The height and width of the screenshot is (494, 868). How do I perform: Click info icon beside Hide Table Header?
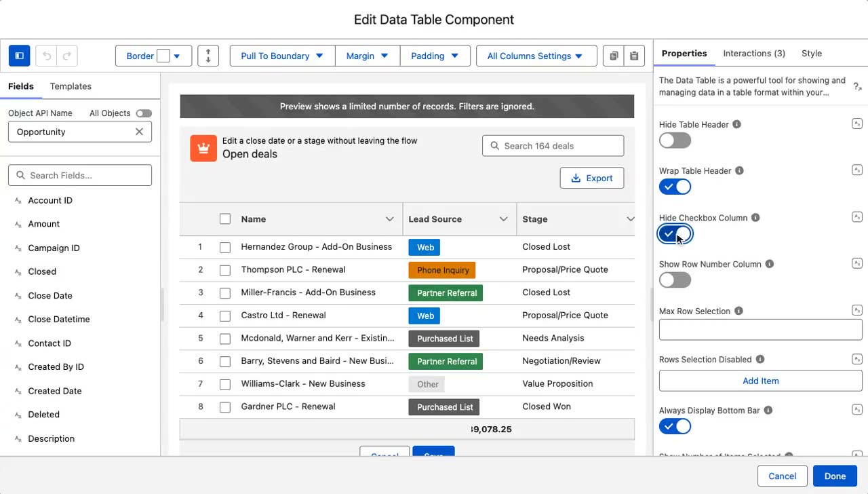click(737, 125)
